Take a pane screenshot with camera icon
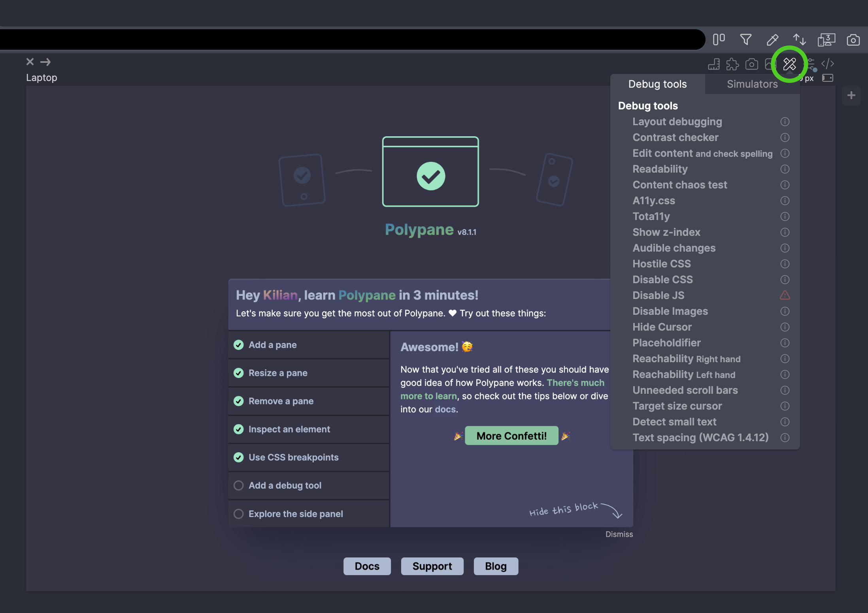This screenshot has height=613, width=868. tap(751, 64)
